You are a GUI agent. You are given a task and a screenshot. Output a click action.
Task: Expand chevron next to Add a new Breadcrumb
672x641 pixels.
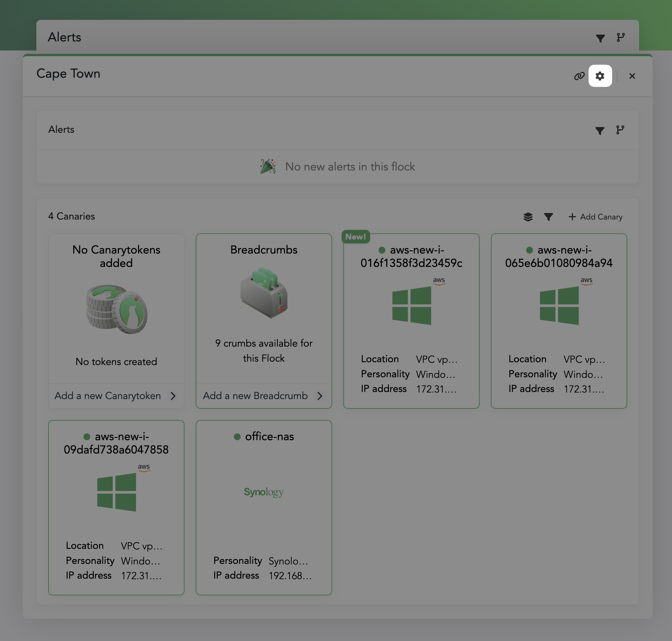320,396
